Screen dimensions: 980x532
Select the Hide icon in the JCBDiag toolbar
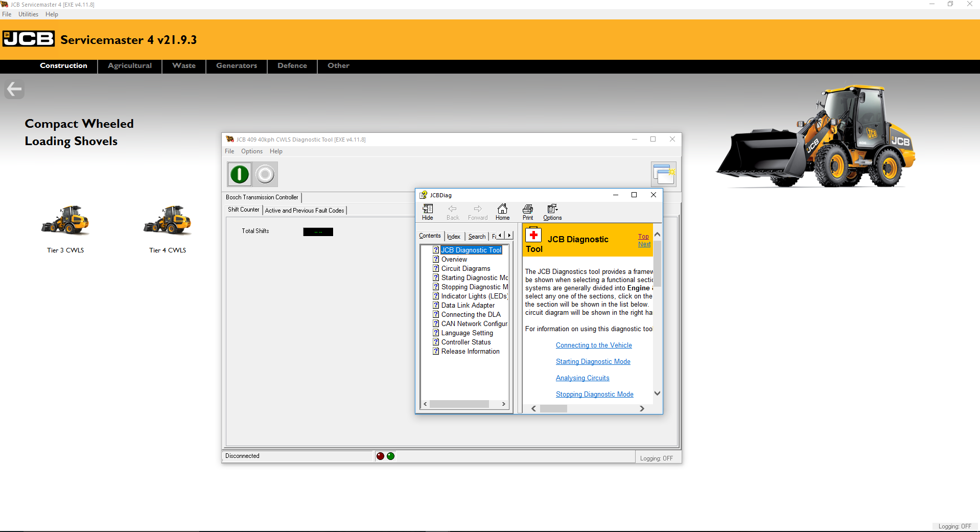(x=427, y=212)
